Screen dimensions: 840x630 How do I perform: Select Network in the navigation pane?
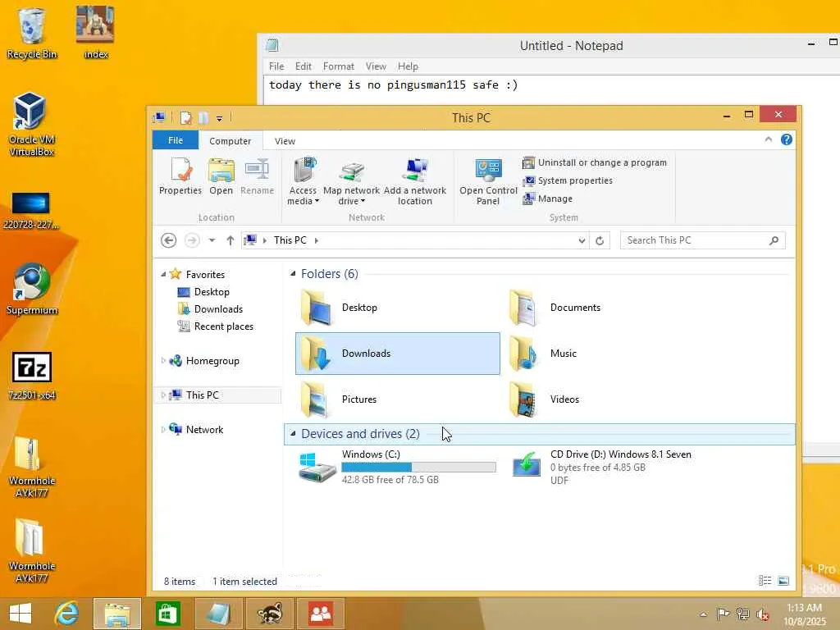point(204,430)
